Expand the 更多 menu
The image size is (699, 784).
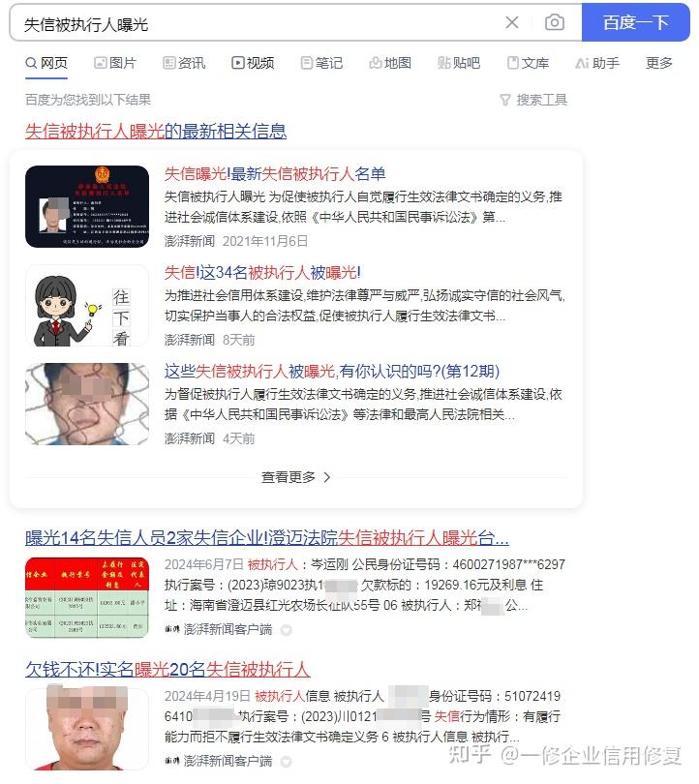coord(659,63)
